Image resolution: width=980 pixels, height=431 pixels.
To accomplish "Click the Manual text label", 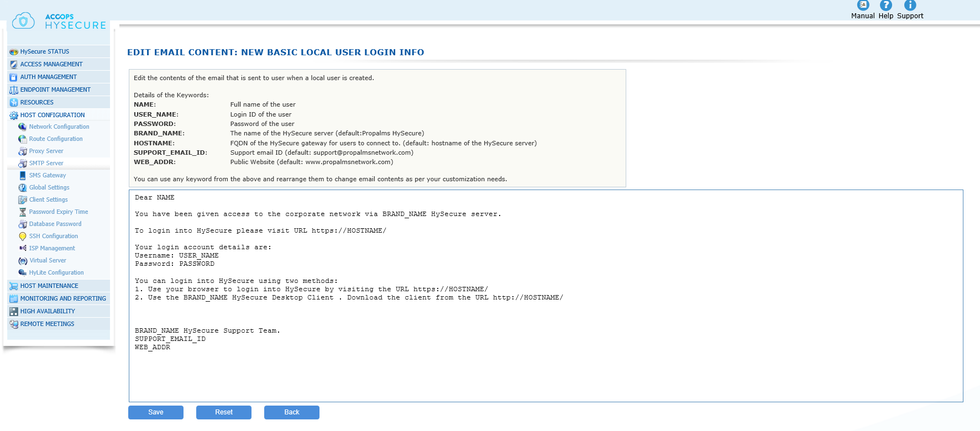I will (x=863, y=16).
